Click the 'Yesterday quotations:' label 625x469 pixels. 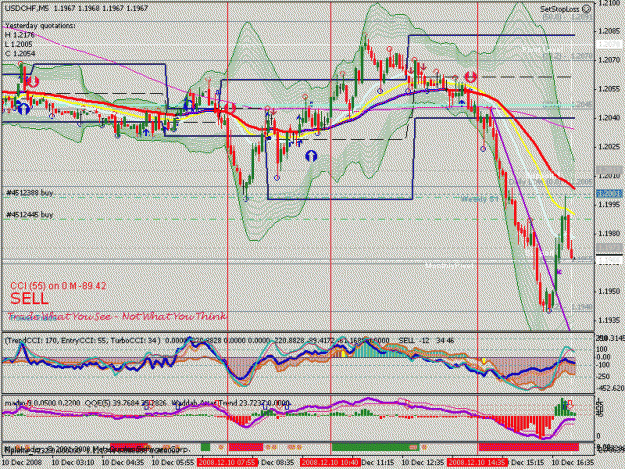pos(40,26)
